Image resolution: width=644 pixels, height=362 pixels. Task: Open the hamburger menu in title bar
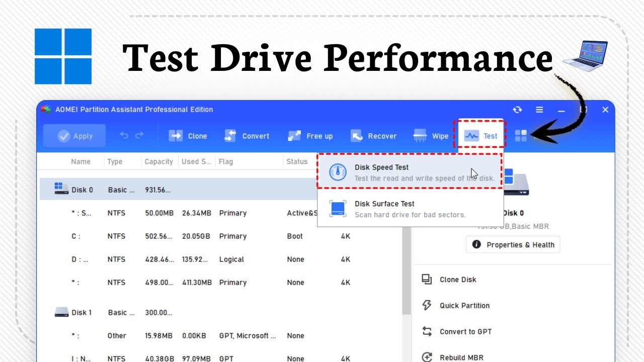pos(539,110)
